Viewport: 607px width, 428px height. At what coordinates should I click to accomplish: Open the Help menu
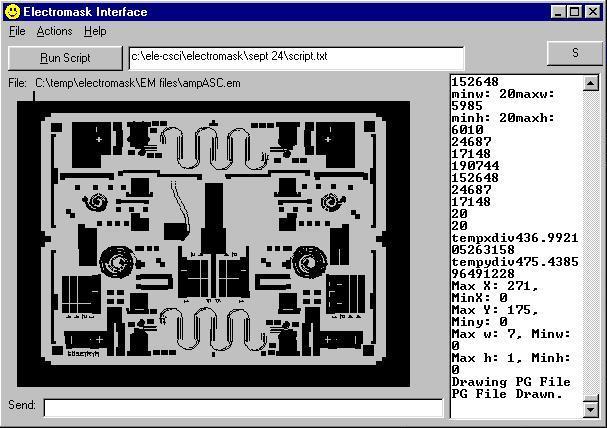pos(95,32)
